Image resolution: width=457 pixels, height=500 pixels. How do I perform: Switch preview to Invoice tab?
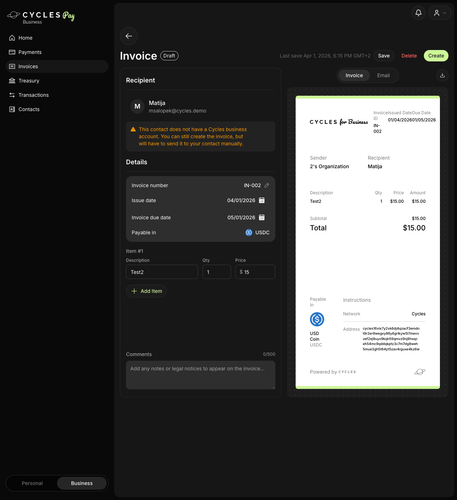pyautogui.click(x=354, y=76)
